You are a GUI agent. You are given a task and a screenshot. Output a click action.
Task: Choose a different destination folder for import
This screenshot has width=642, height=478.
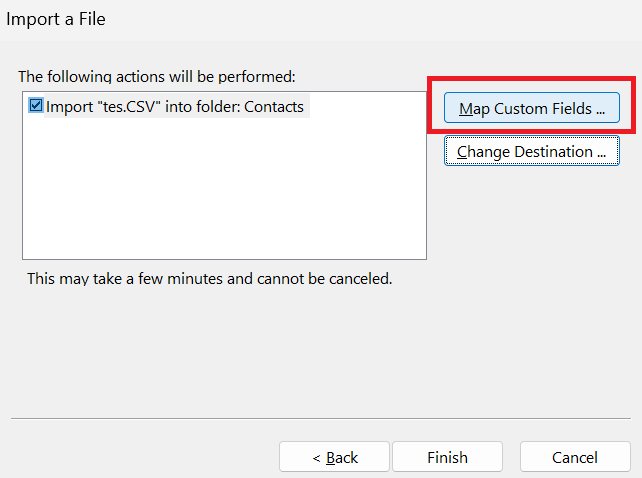(x=532, y=152)
